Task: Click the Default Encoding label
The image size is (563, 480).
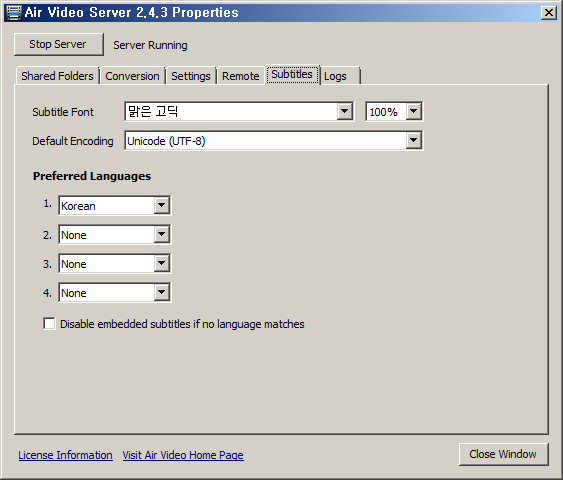Action: click(73, 141)
